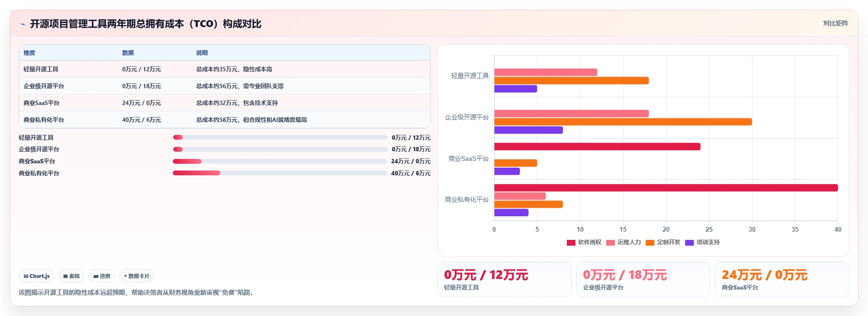
Task: Click the footer caption about 隐性成本
Action: click(x=136, y=292)
